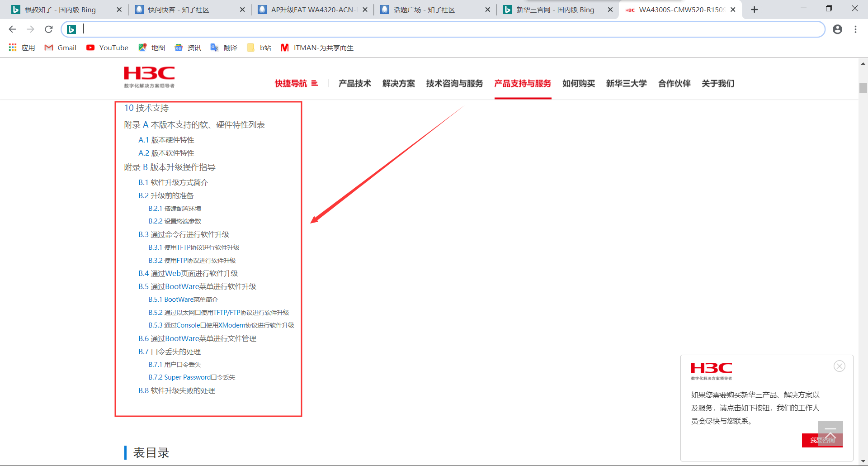Click the browser forward arrow

tap(30, 29)
